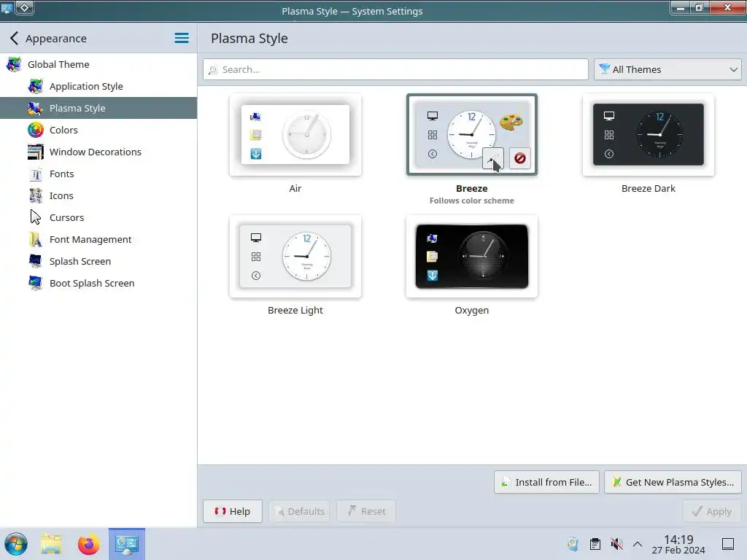Expand hidden system tray icons arrow
Screen dimensions: 747x560
(638, 544)
